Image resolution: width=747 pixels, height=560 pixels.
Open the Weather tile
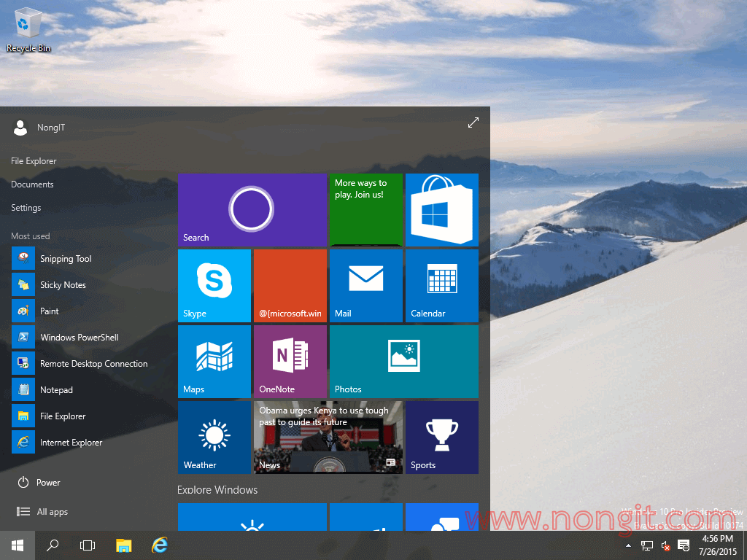click(214, 437)
